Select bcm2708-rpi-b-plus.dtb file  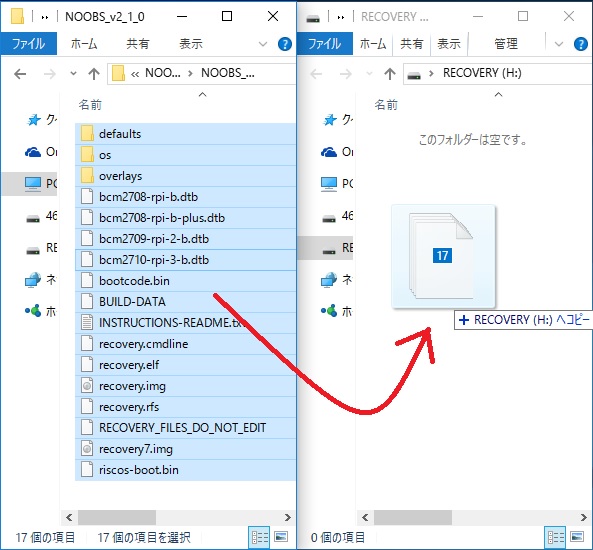(185, 218)
